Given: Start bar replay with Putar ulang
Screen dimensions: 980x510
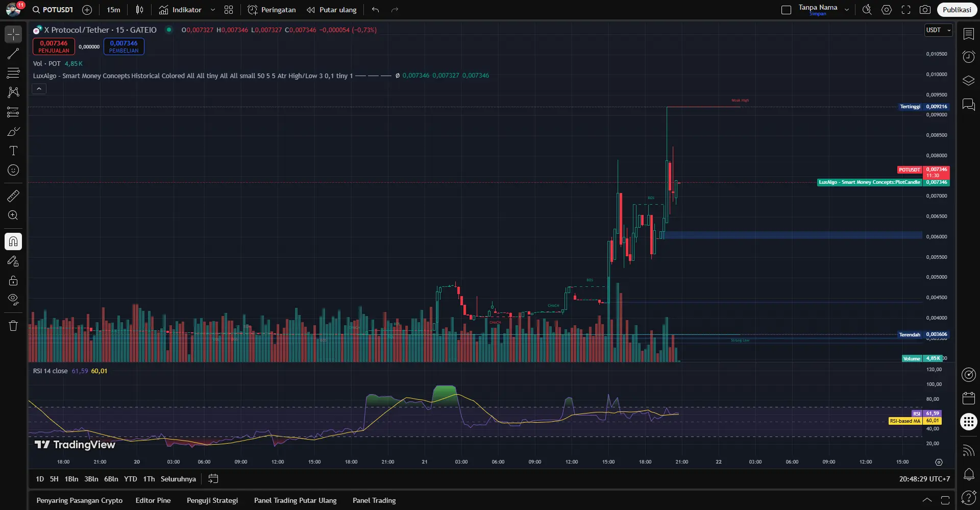Looking at the screenshot, I should tap(332, 10).
